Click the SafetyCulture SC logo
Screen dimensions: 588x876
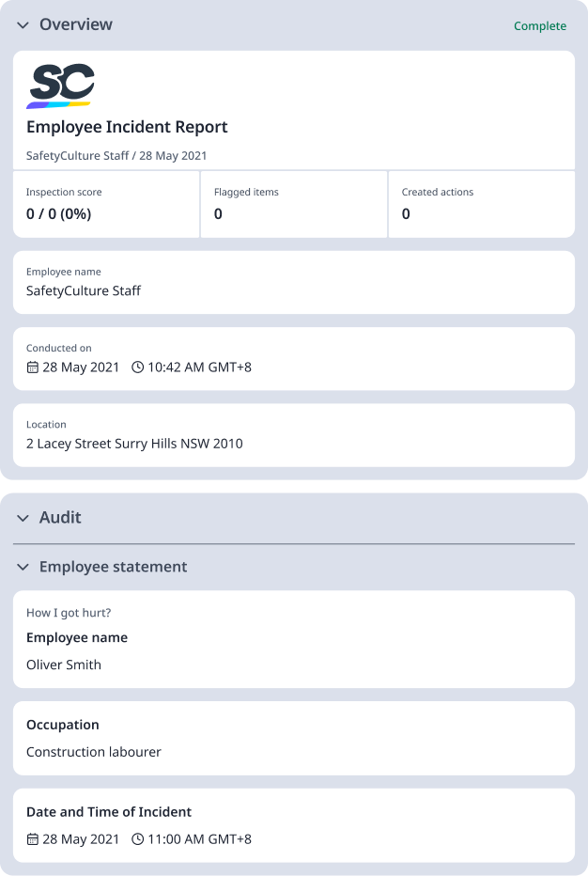point(60,86)
